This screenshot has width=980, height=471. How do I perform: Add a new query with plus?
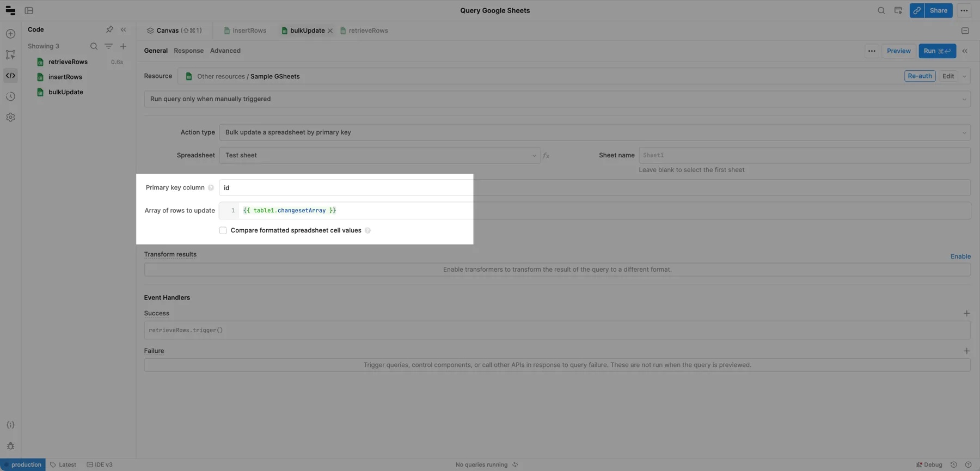(123, 46)
